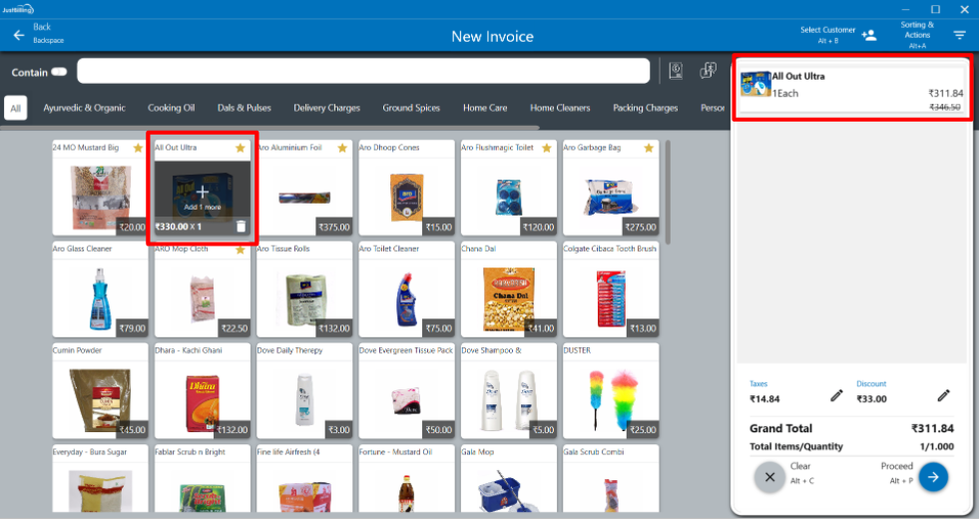Click the copy items icon beside search
The image size is (980, 520).
709,71
